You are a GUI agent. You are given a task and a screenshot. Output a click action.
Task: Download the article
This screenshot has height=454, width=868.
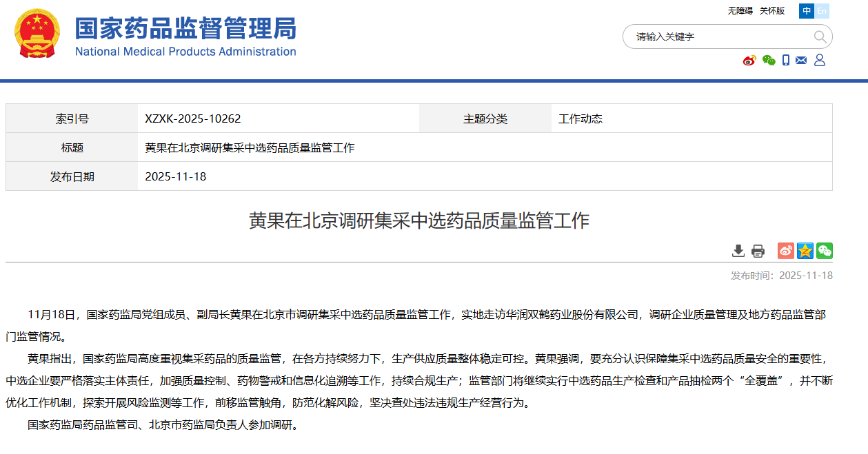coord(738,251)
